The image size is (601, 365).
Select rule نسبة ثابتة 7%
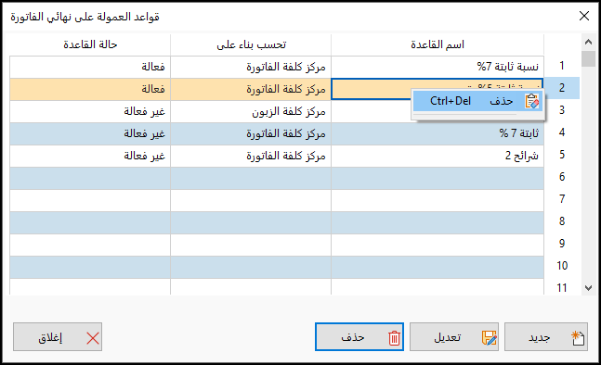point(437,67)
